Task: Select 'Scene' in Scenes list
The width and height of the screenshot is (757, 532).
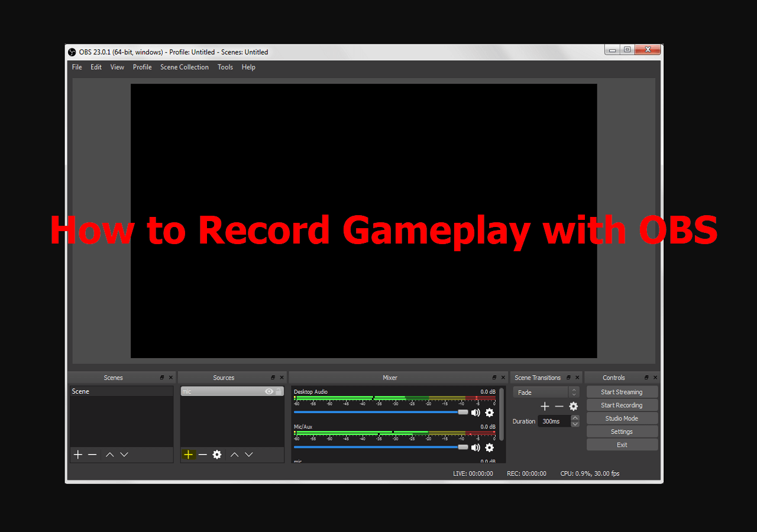Action: (121, 391)
